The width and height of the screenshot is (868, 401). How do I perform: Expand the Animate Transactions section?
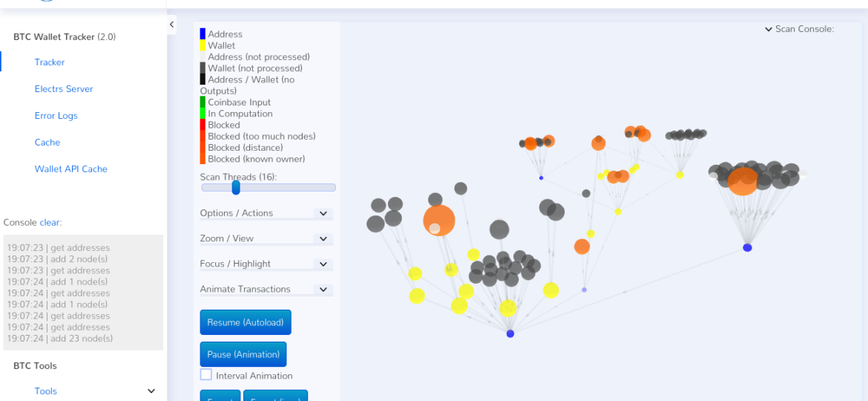(x=323, y=289)
